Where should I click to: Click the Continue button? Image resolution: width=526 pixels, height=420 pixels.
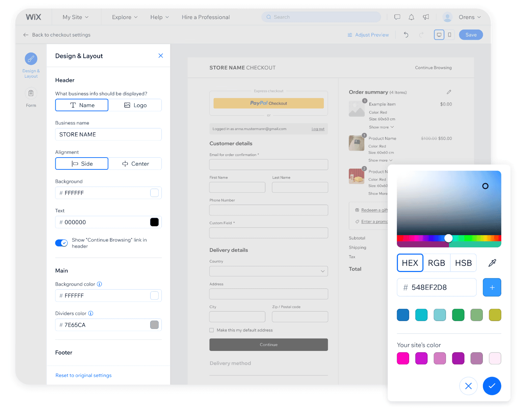269,345
